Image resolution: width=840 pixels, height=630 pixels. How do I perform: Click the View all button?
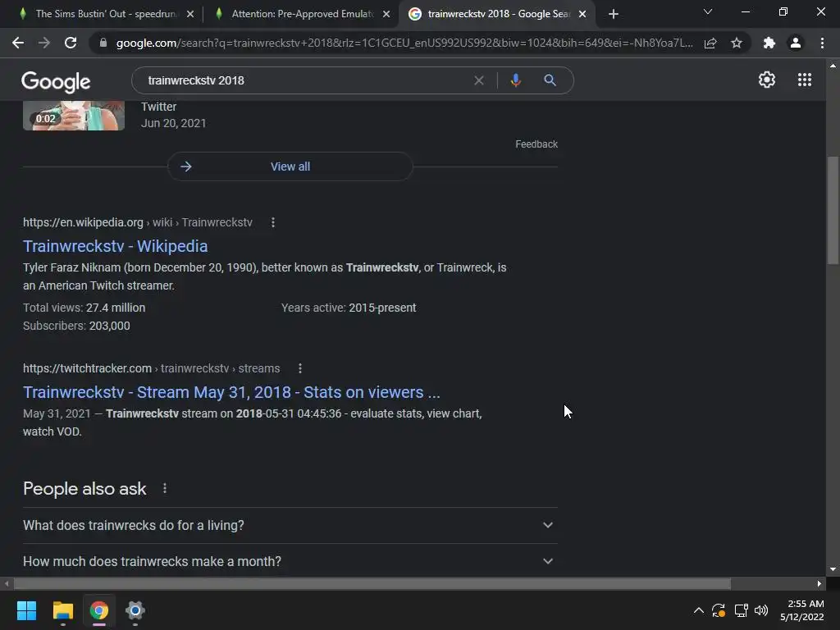point(290,167)
